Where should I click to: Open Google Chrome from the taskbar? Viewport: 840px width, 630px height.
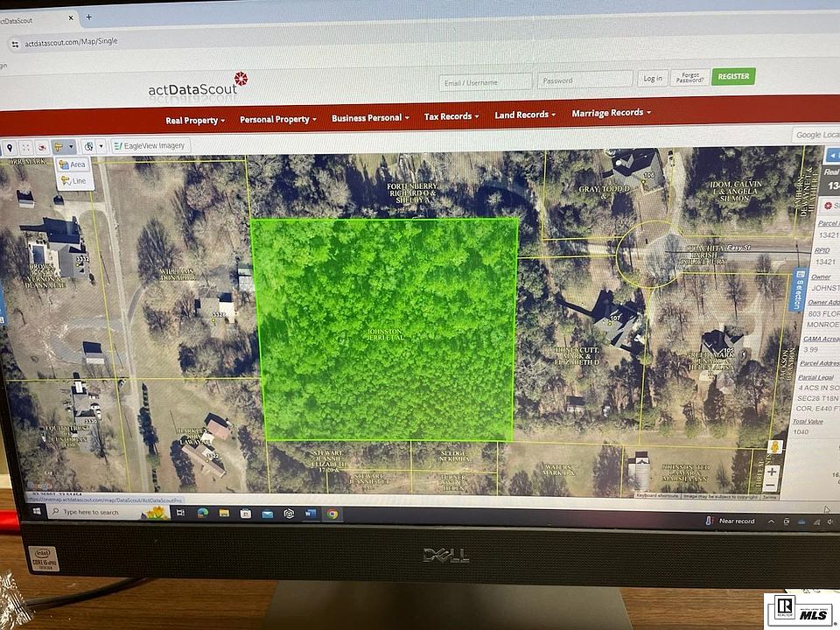[x=332, y=514]
